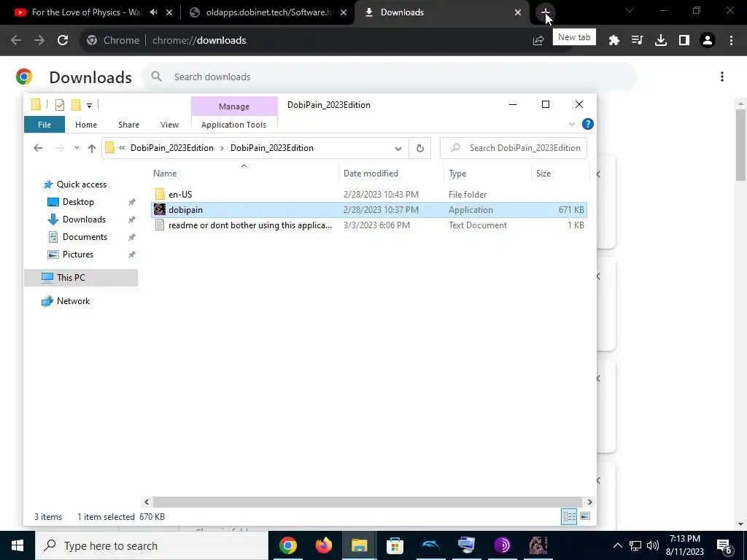Expand the Explorer ribbon chevron
747x560 pixels.
pyautogui.click(x=572, y=124)
